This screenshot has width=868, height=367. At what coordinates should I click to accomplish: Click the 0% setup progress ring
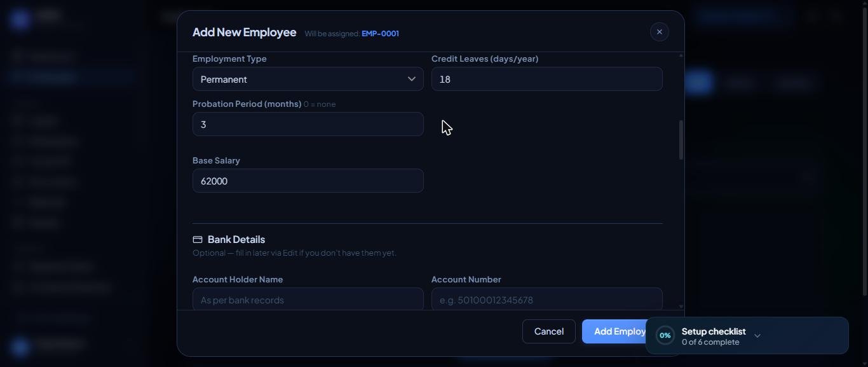tap(665, 336)
